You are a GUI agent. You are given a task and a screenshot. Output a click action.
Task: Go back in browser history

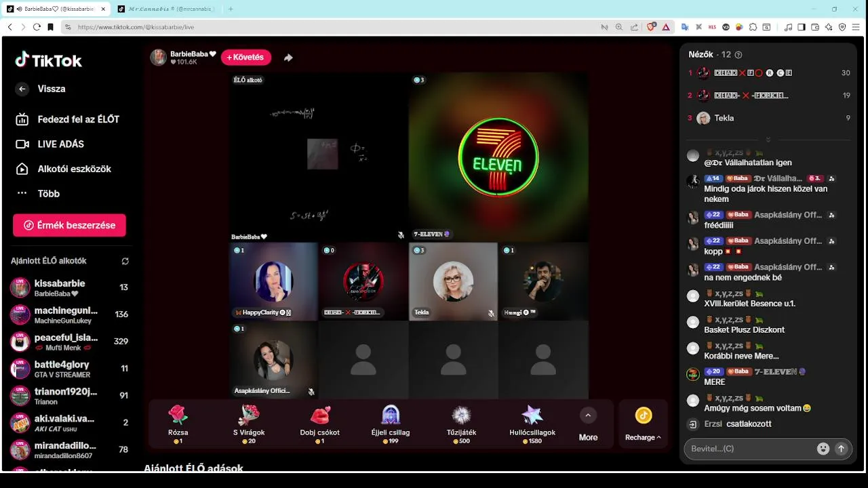9,27
